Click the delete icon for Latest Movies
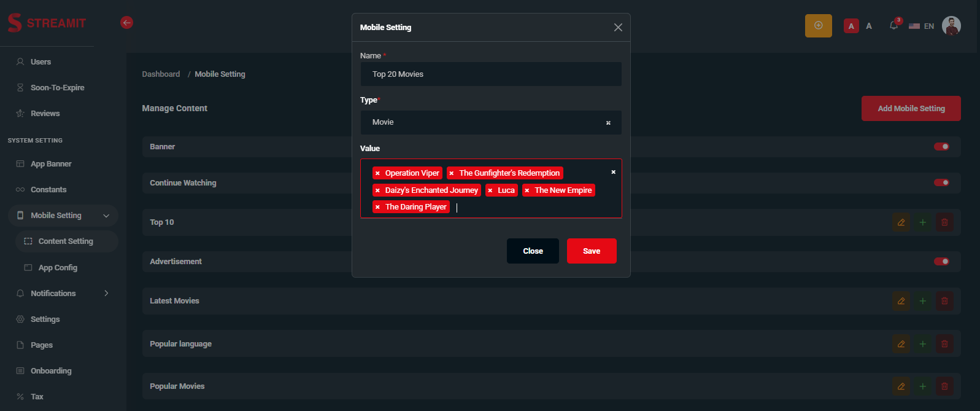This screenshot has height=411, width=980. 944,301
